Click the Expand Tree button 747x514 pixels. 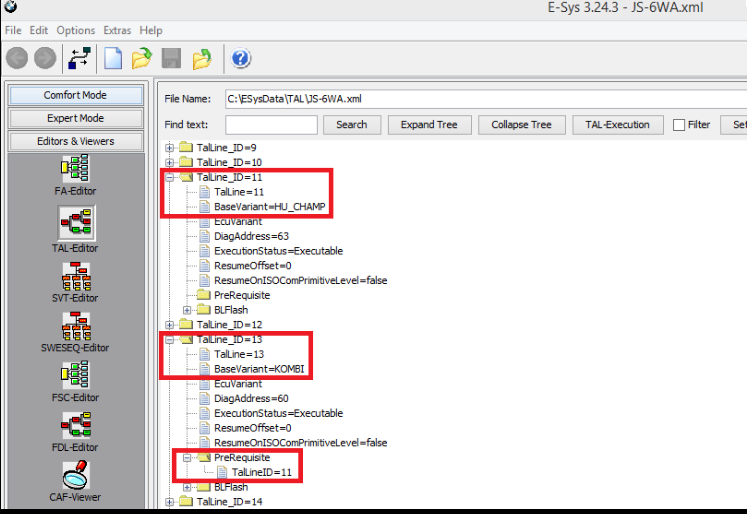[x=429, y=125]
